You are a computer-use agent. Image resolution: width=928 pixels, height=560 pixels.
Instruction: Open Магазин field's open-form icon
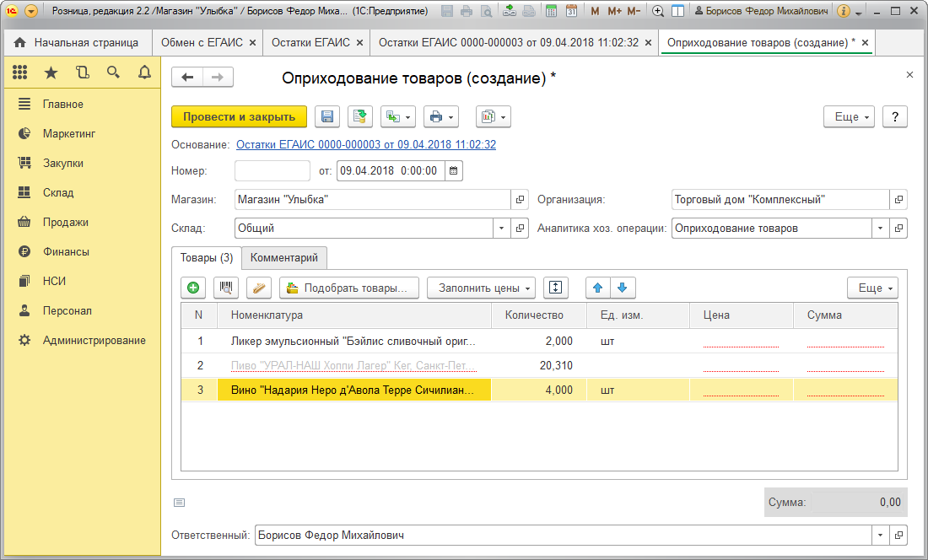pyautogui.click(x=520, y=200)
